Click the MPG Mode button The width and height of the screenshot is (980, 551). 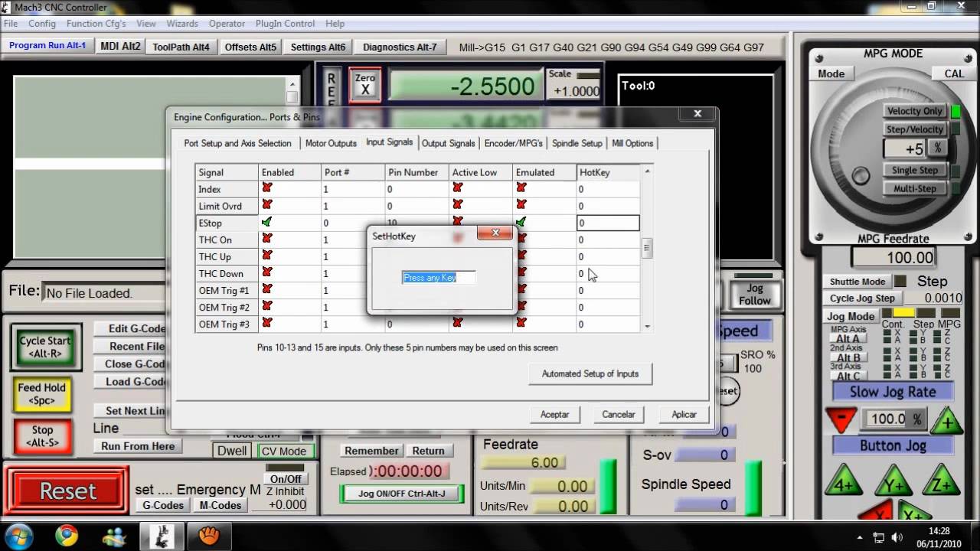831,73
